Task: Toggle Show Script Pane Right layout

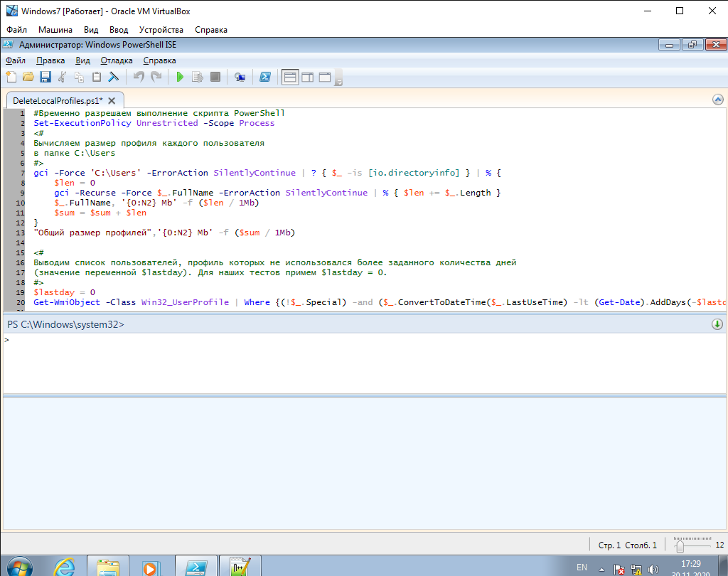Action: (307, 77)
